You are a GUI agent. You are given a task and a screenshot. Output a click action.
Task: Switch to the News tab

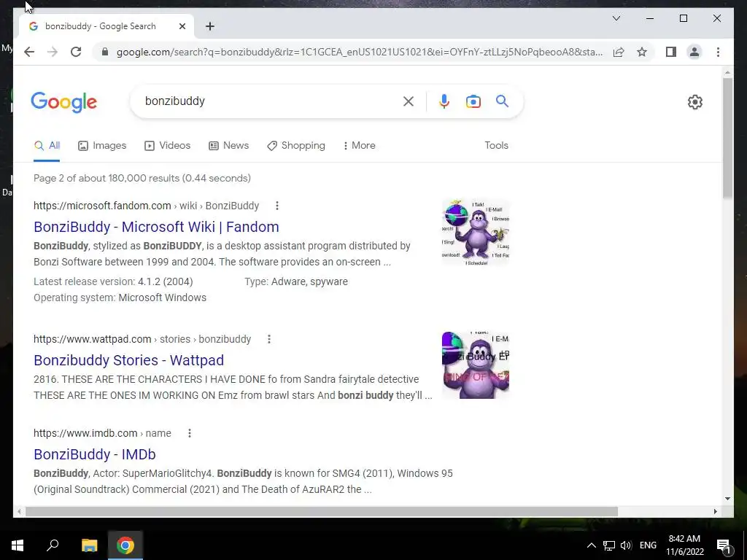[228, 146]
